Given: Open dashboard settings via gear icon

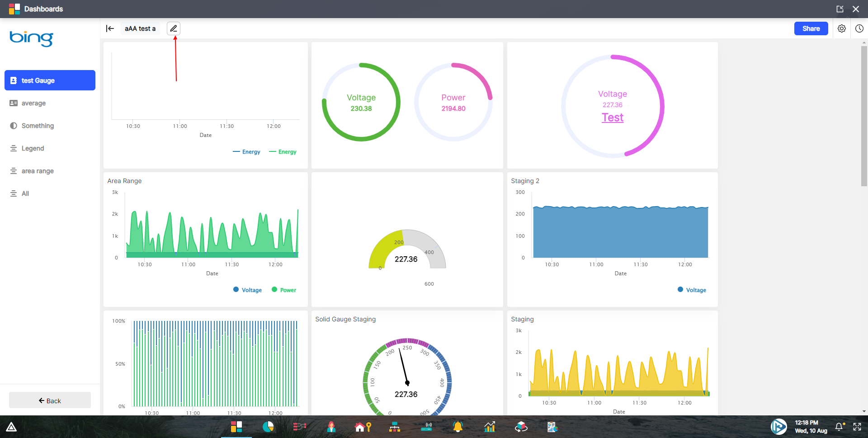Looking at the screenshot, I should pos(842,28).
